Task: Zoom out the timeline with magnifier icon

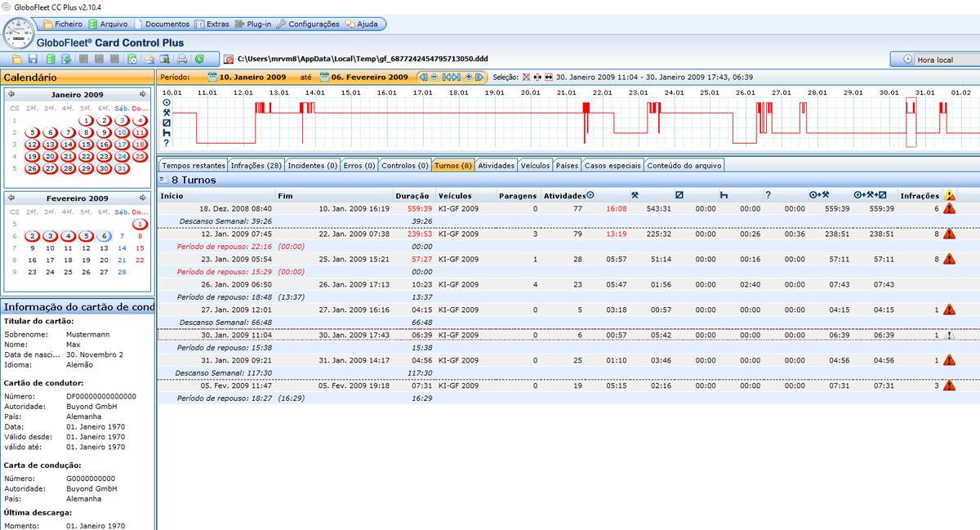Action: 434,77
